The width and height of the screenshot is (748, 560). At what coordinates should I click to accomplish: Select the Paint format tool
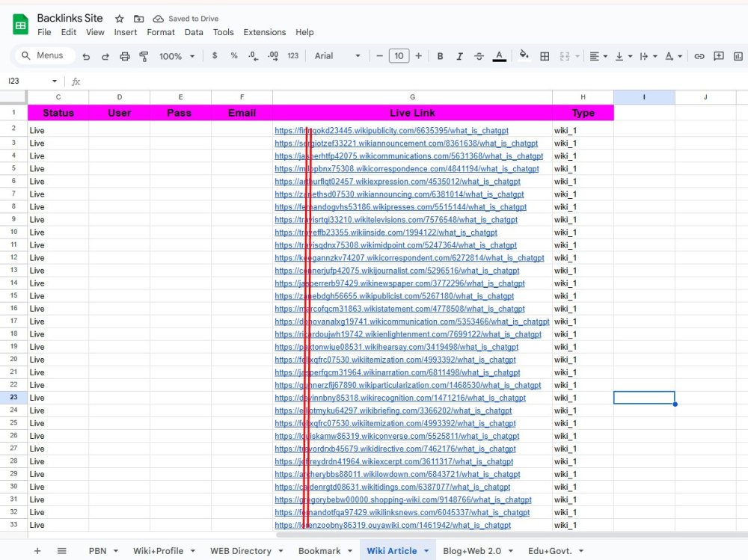(x=144, y=56)
